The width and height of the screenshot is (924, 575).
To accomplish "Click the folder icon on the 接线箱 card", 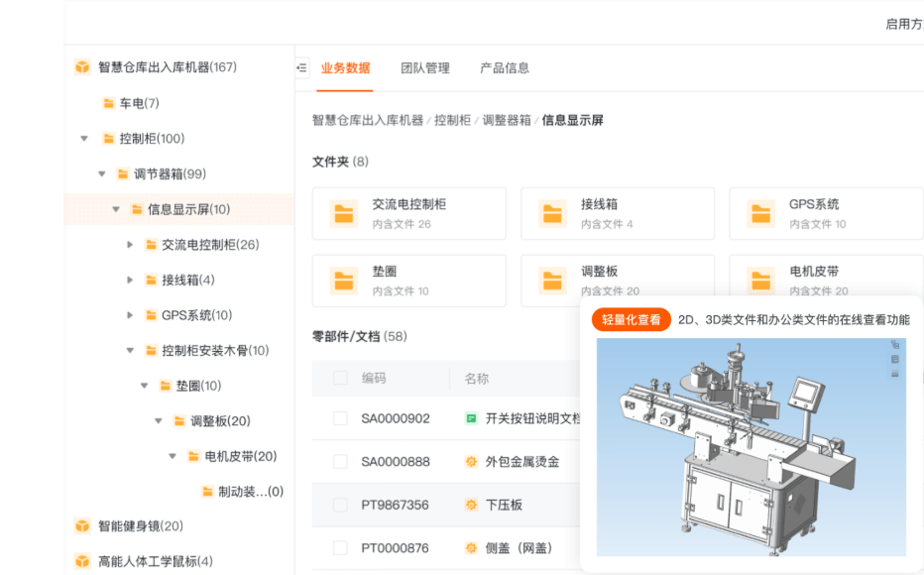I will click(552, 214).
